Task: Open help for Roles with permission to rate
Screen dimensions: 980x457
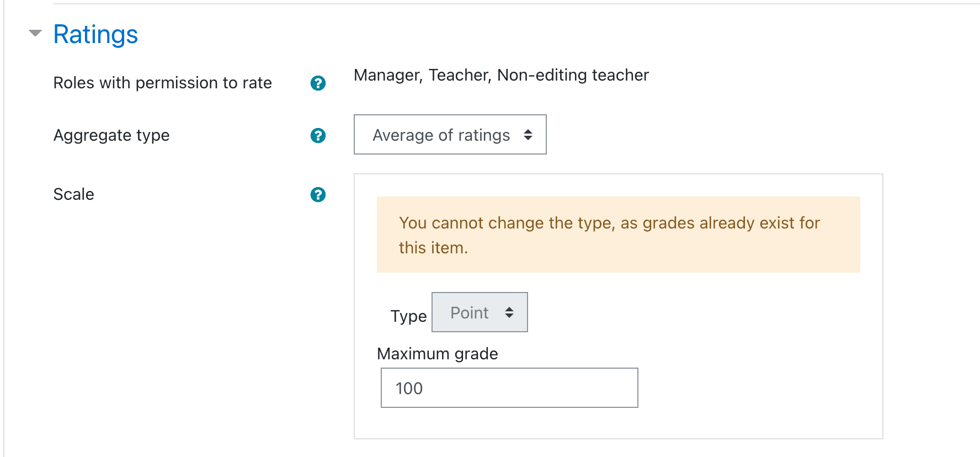Action: point(318,83)
